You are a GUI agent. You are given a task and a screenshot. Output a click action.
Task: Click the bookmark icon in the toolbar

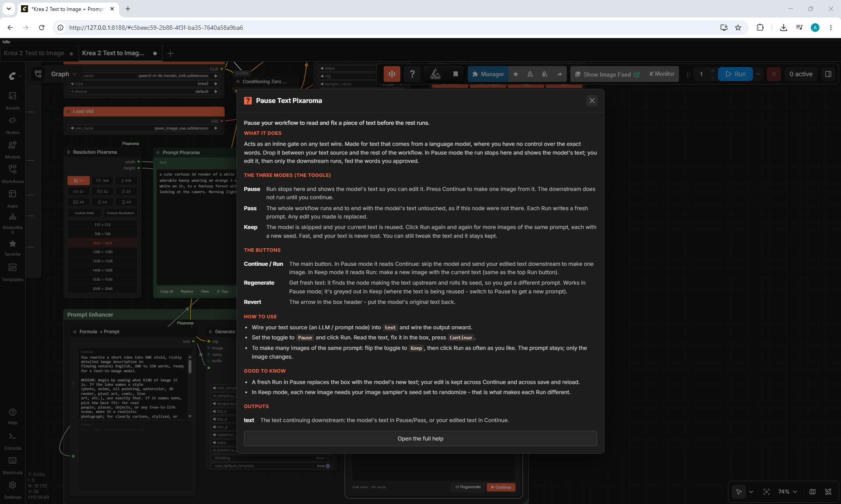[456, 74]
